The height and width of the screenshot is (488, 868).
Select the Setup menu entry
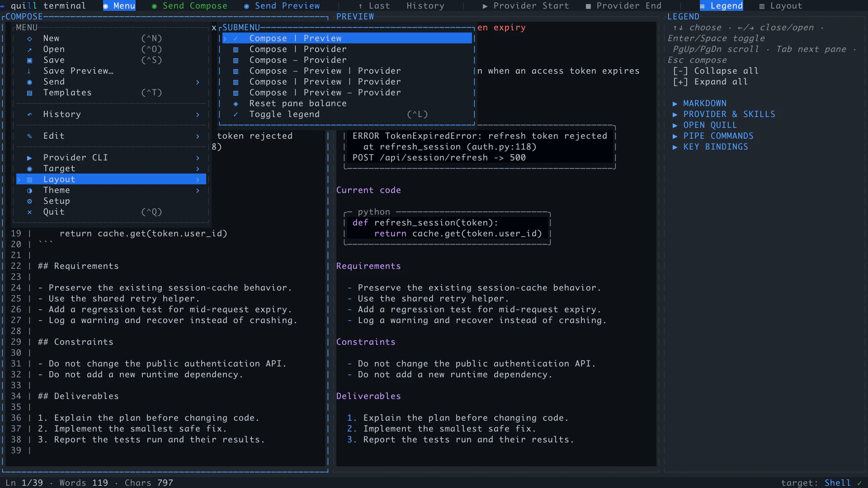coord(111,201)
